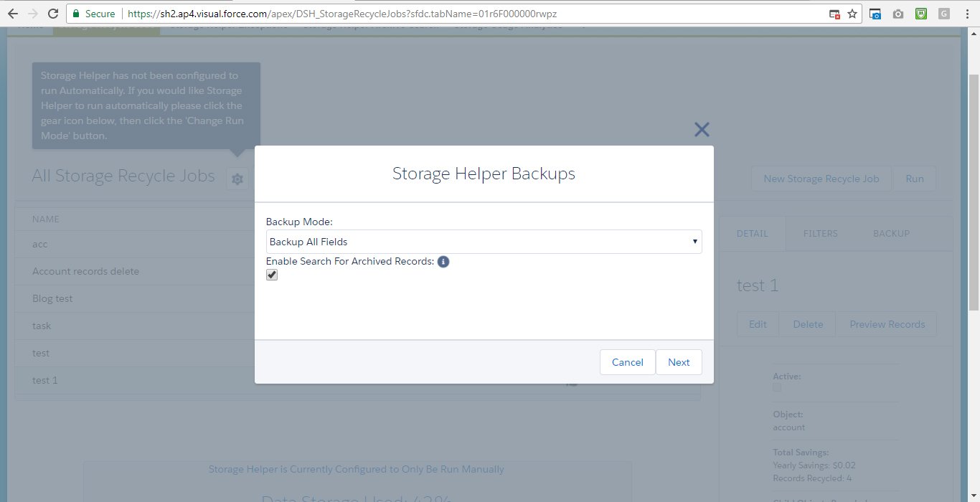
Task: Select the 'task' job row
Action: pos(357,326)
